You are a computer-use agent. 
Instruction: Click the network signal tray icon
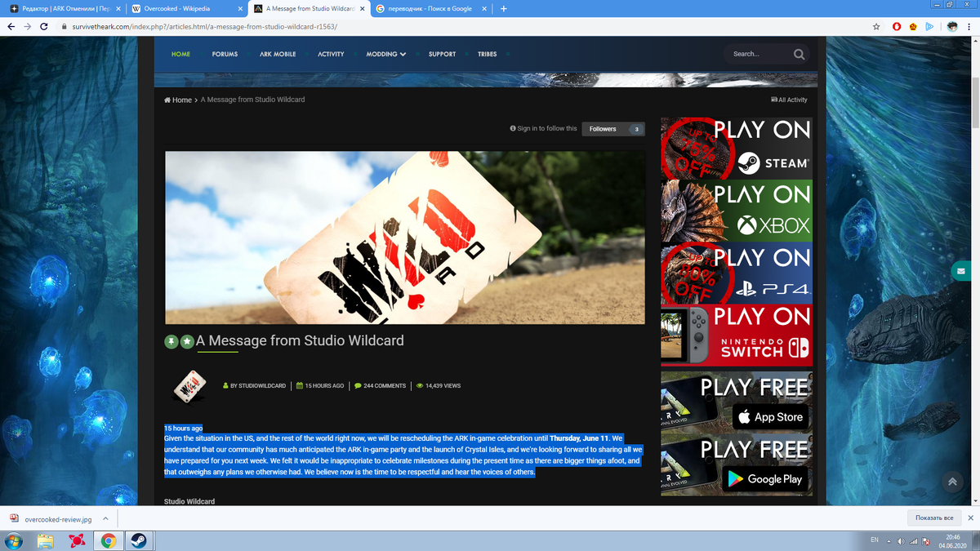click(914, 541)
